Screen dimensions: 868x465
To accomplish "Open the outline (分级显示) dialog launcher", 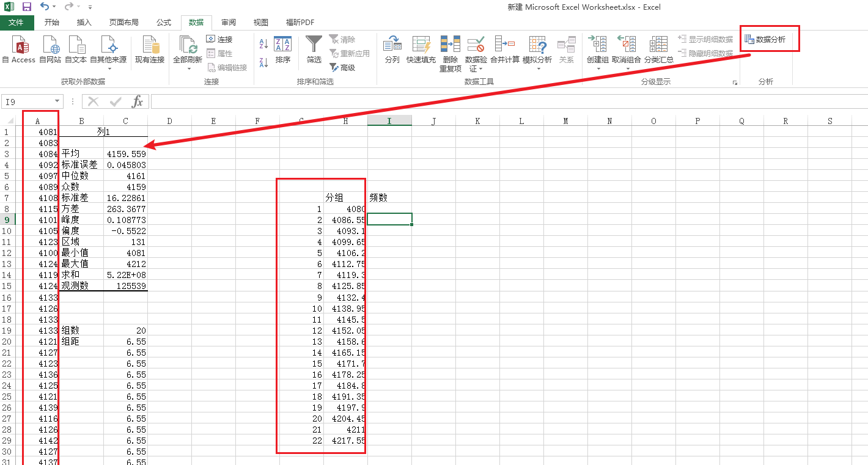I will [x=734, y=82].
